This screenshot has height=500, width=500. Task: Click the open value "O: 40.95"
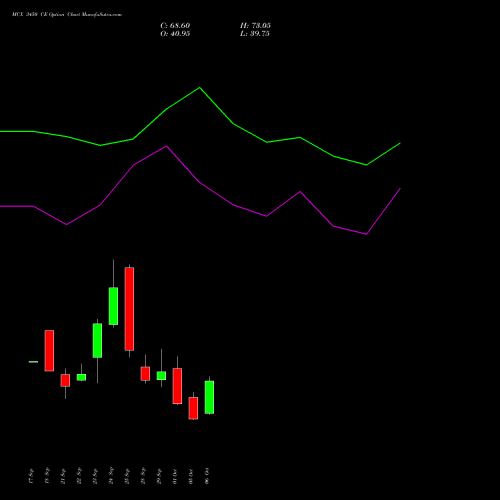point(175,34)
